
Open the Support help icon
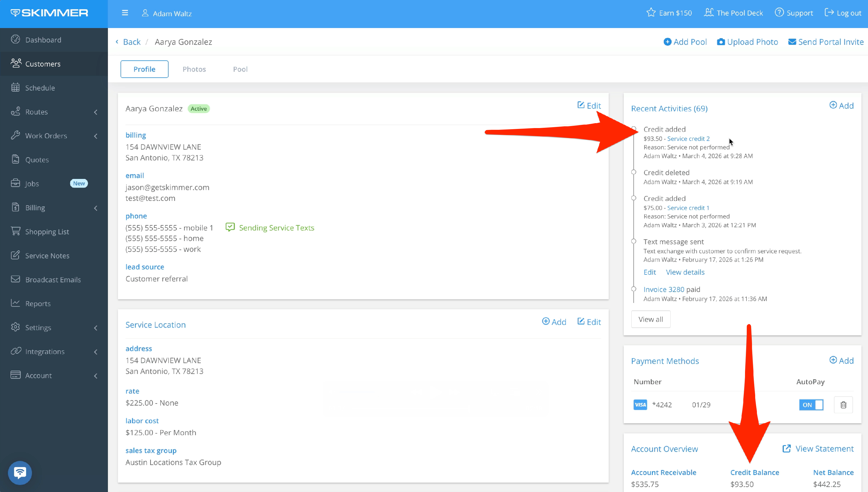click(x=779, y=13)
